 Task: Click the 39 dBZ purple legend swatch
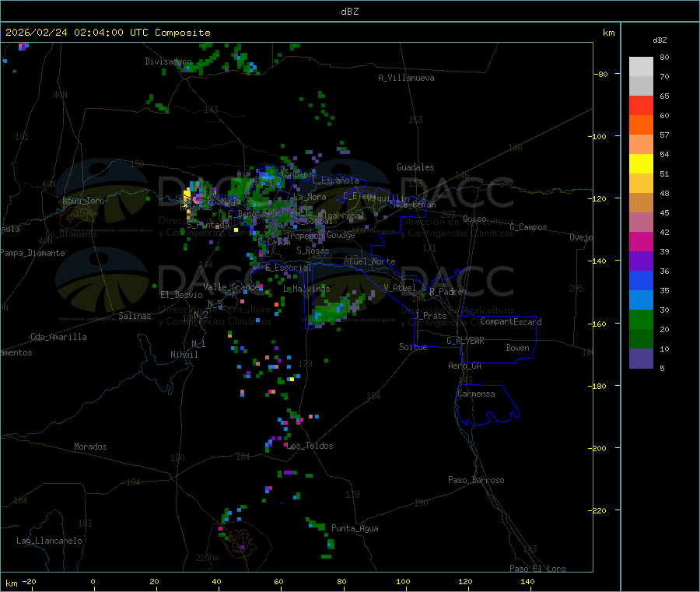pos(641,261)
